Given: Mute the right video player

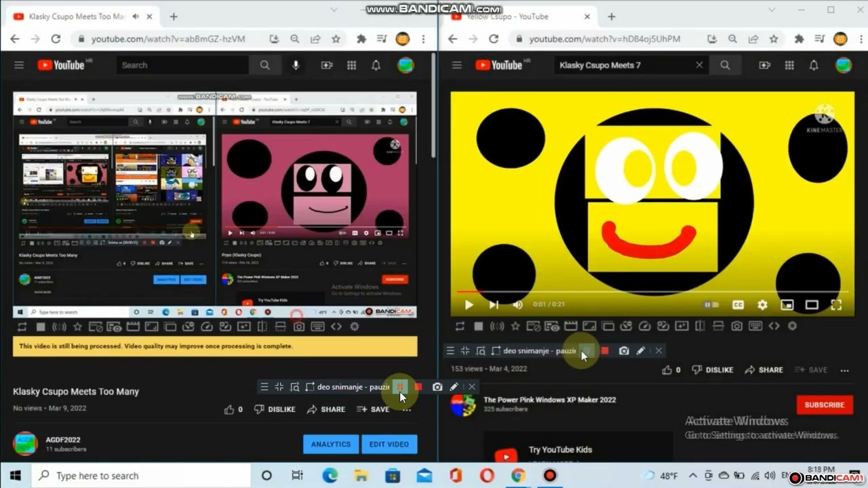Looking at the screenshot, I should coord(518,305).
